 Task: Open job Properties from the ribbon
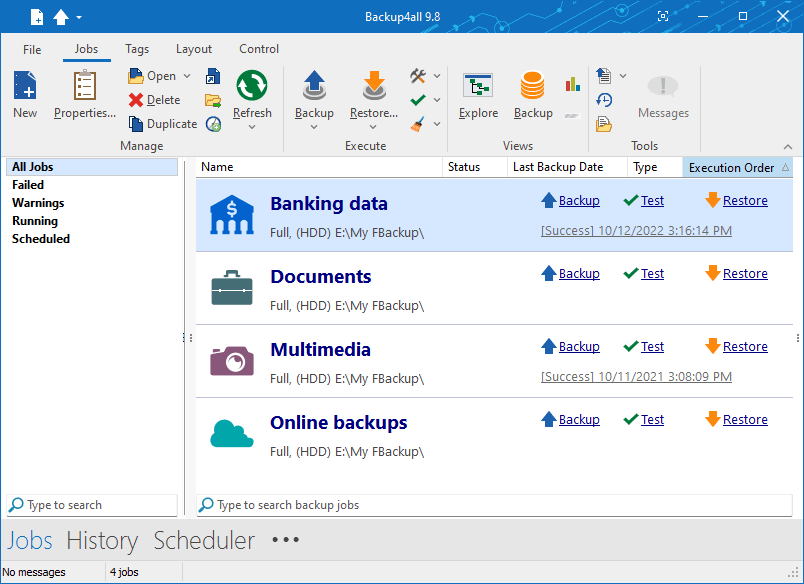85,95
